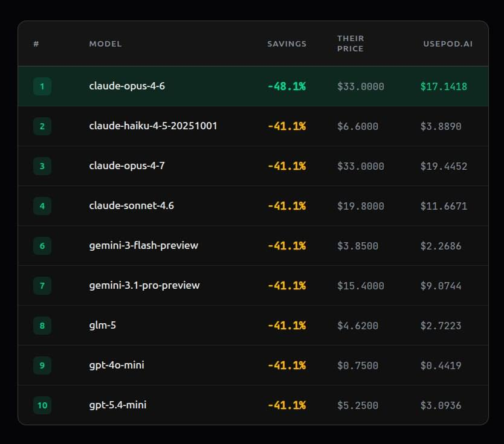The height and width of the screenshot is (444, 504).
Task: Click their price $0.7500
Action: tap(358, 365)
